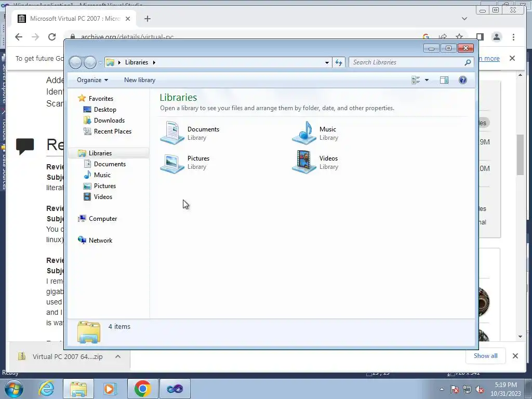This screenshot has height=399, width=532.
Task: Click Show all downloads
Action: 486,355
